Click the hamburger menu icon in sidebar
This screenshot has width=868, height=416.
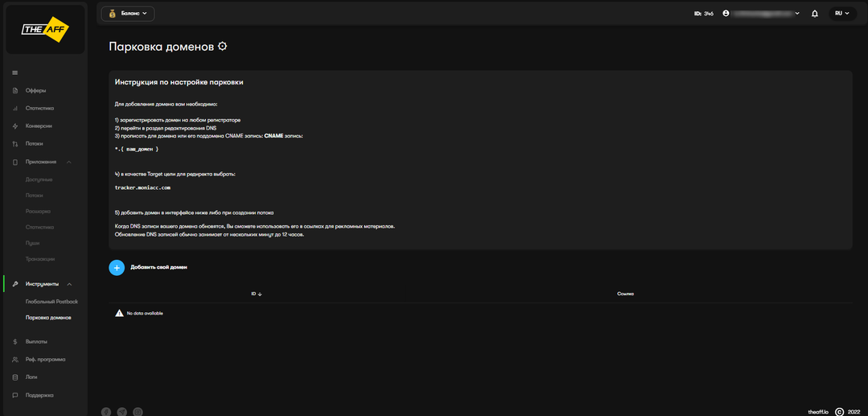15,73
